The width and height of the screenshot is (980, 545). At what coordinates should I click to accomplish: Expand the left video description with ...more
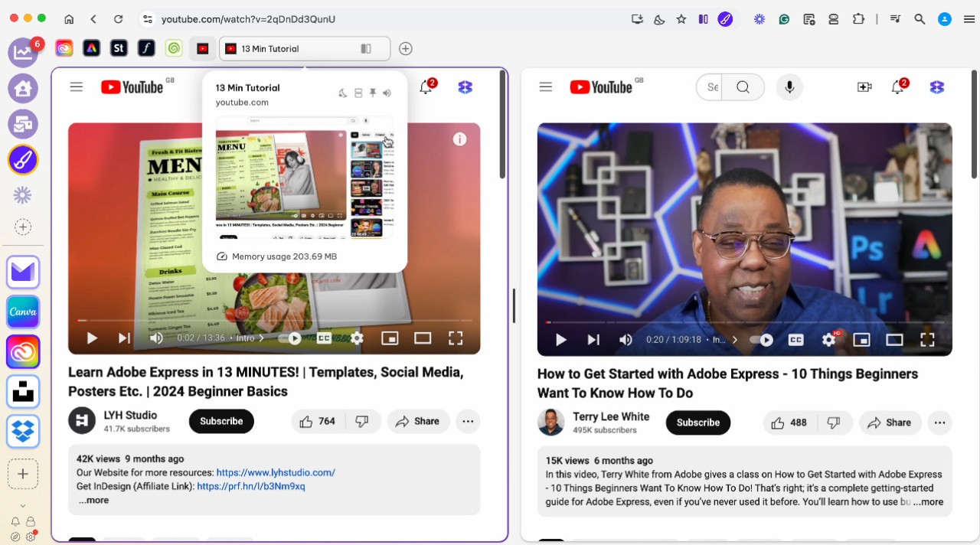pyautogui.click(x=93, y=501)
